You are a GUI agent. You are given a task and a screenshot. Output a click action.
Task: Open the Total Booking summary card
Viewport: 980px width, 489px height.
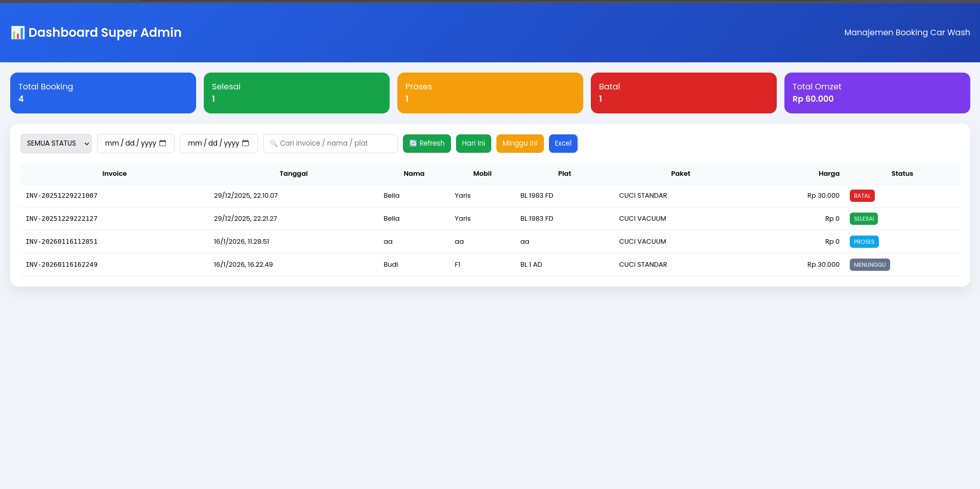[x=103, y=93]
